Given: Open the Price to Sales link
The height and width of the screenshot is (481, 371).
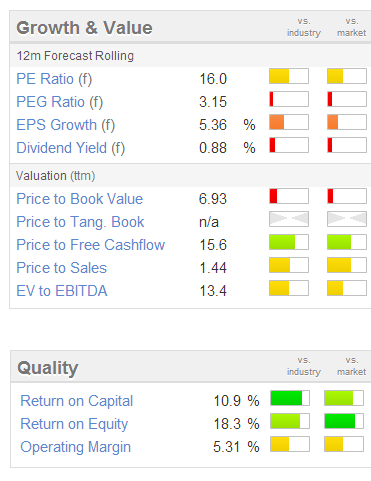Looking at the screenshot, I should tap(62, 268).
